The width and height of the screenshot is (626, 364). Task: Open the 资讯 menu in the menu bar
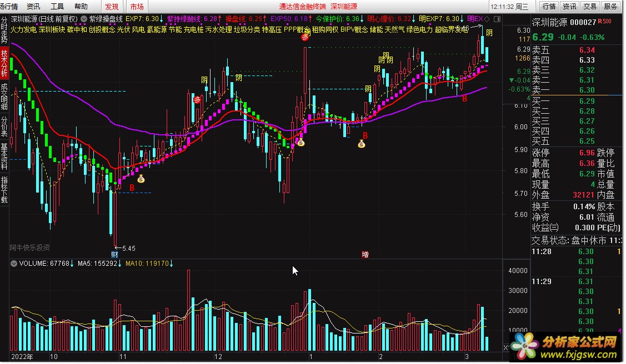(x=33, y=6)
